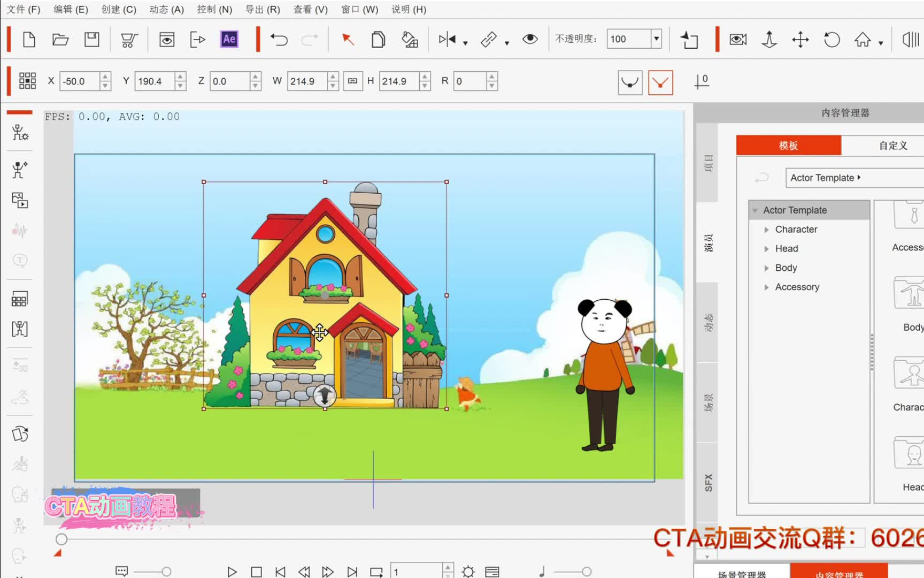Screen dimensions: 924x578
Task: Launch After Effects Ae export
Action: [229, 39]
